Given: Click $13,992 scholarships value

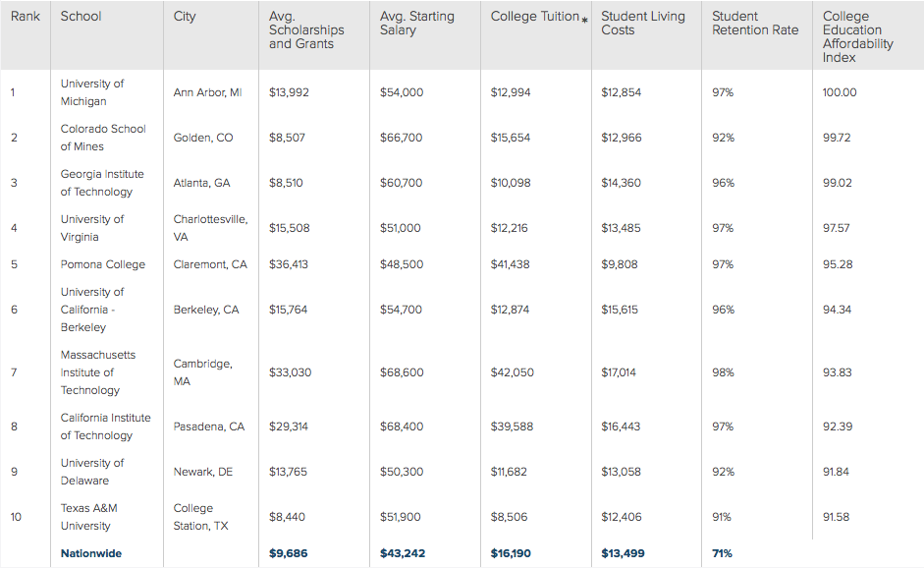Looking at the screenshot, I should pos(289,92).
